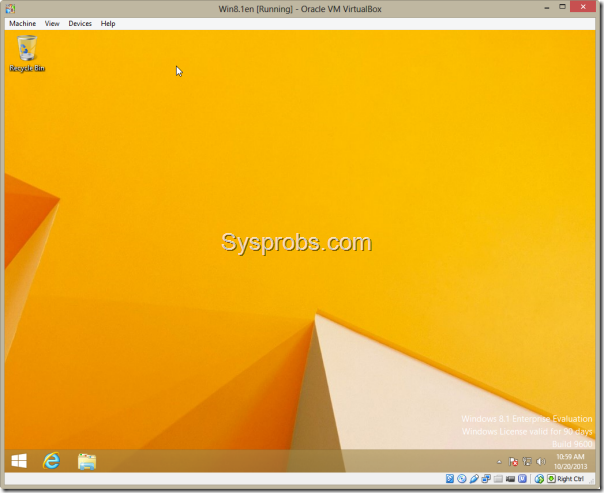The image size is (604, 493).
Task: Minimize the VirtualBox window
Action: pyautogui.click(x=547, y=7)
